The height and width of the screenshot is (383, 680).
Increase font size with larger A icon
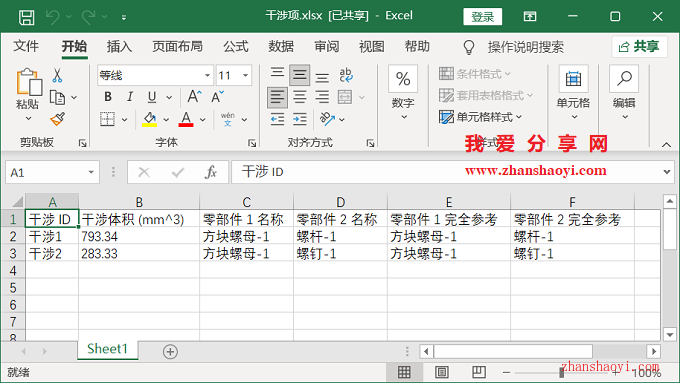pyautogui.click(x=194, y=96)
